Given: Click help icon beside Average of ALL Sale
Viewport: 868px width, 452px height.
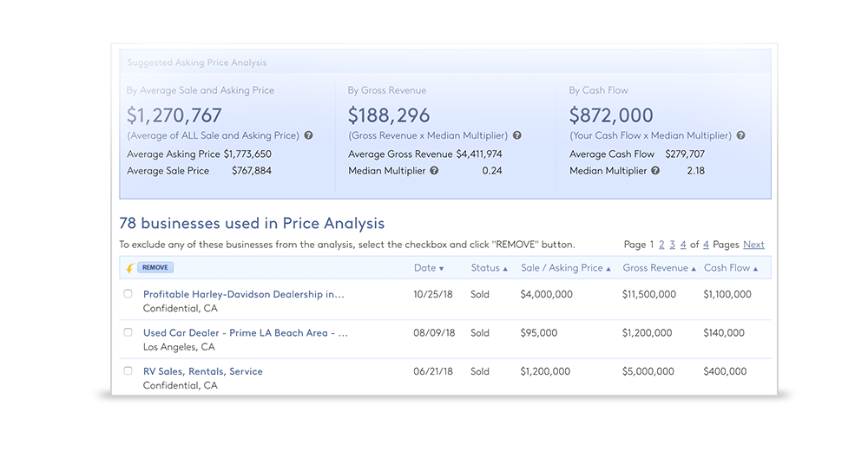Looking at the screenshot, I should (308, 135).
